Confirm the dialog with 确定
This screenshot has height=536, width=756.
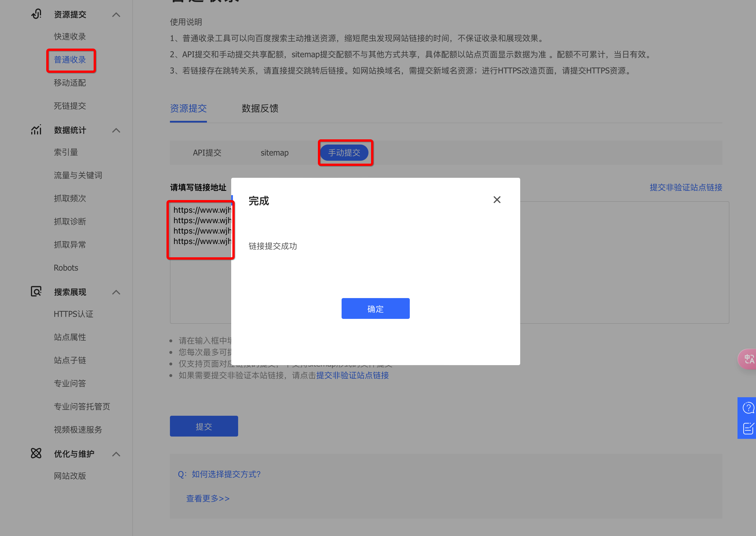click(x=375, y=308)
